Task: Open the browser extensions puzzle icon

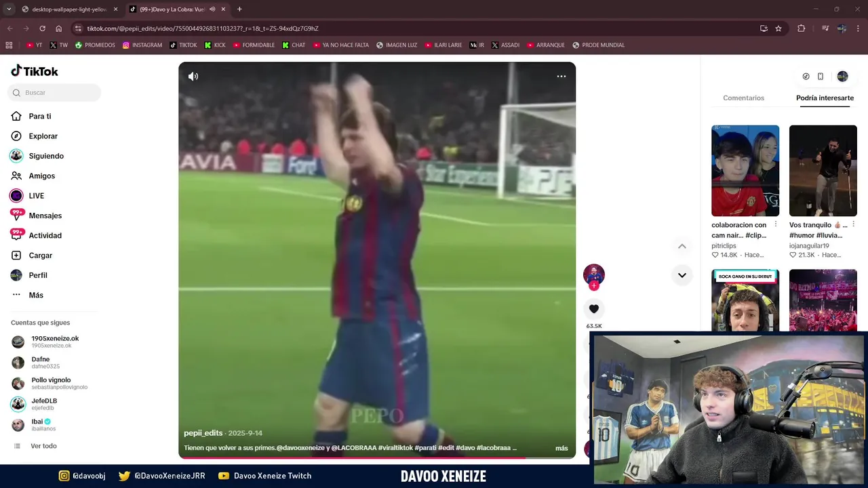Action: point(802,28)
